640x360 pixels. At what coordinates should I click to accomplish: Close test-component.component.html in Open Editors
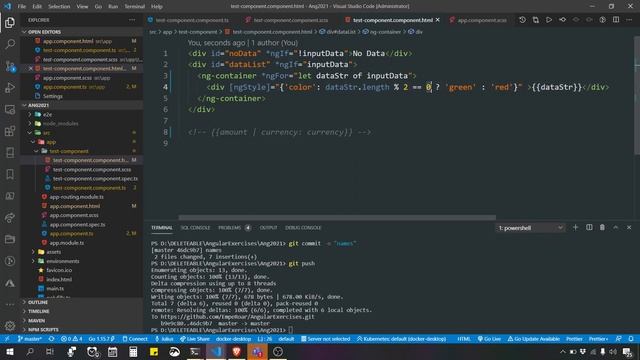tap(31, 68)
